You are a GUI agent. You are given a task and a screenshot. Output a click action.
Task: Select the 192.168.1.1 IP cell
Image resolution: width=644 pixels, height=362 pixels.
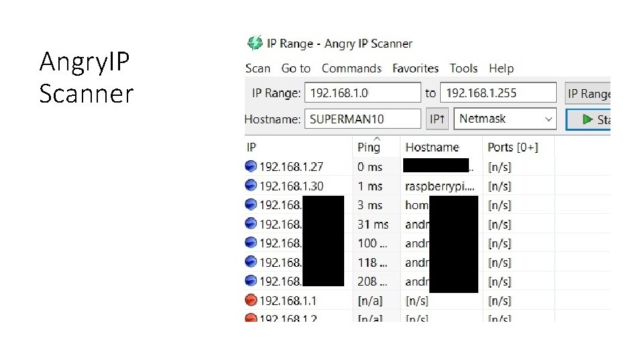pyautogui.click(x=288, y=301)
